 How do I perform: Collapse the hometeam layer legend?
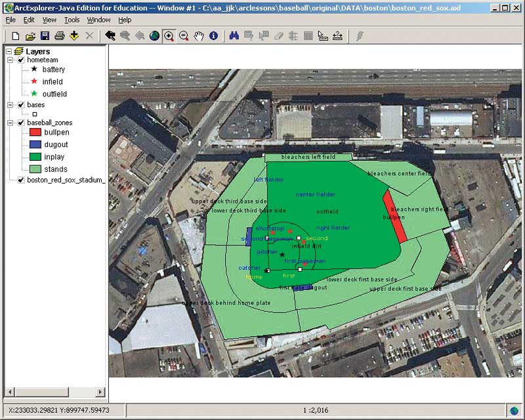tap(10, 60)
